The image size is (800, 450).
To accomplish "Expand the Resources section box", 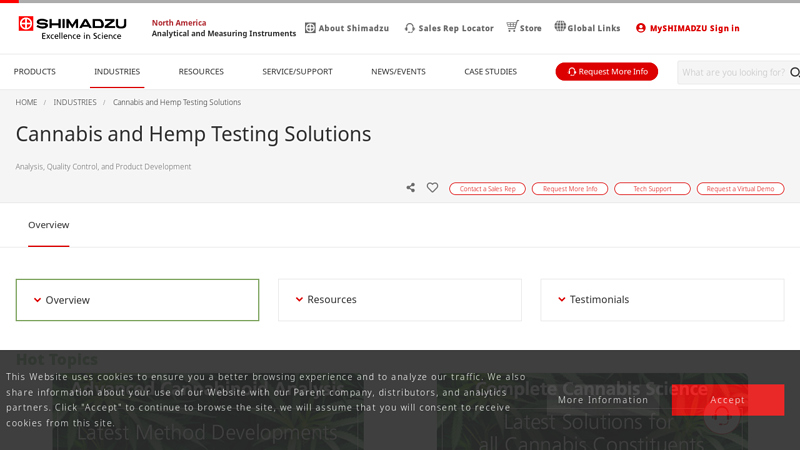I will coord(400,300).
